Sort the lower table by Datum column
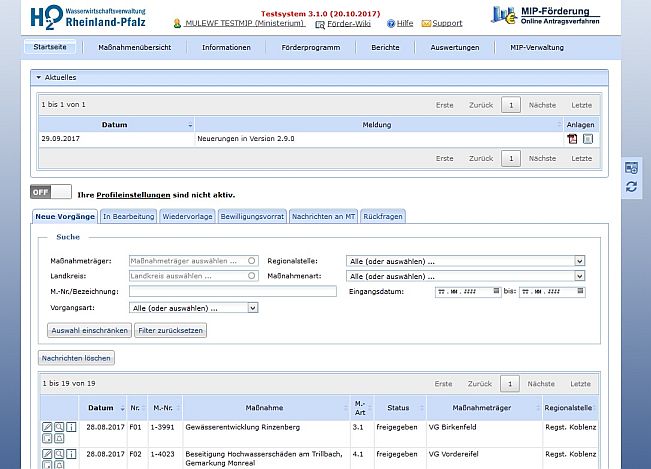The image size is (651, 469). [x=122, y=408]
